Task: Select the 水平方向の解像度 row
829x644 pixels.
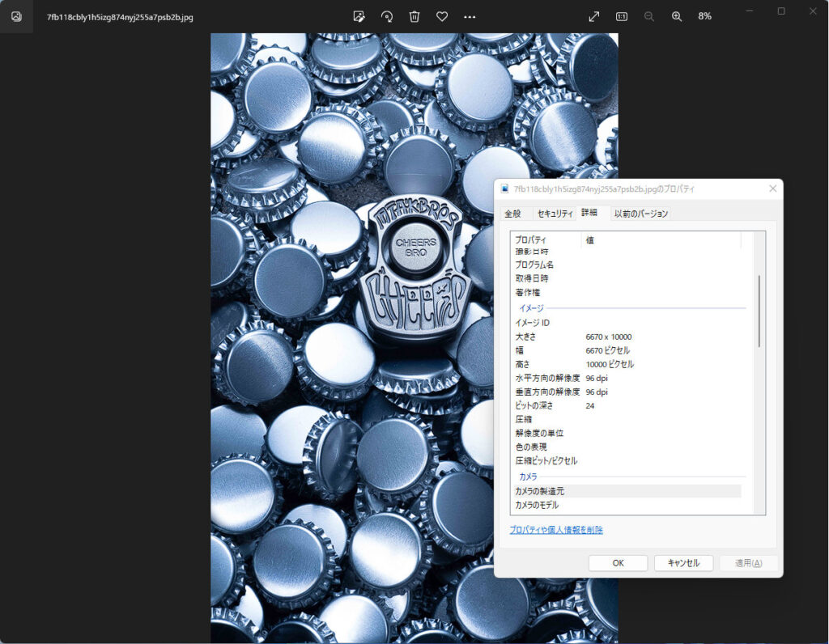Action: pyautogui.click(x=627, y=379)
